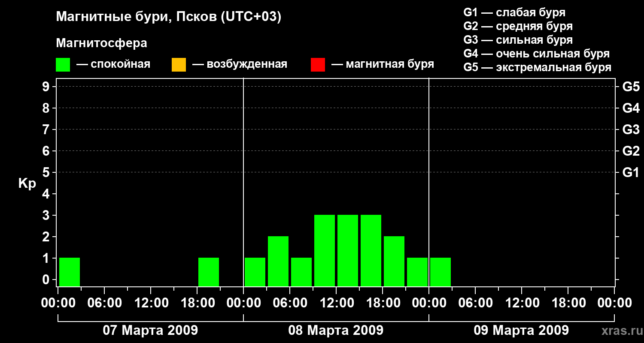
Task: Click the 06:00 time label under 09 Марта
Action: tap(475, 303)
